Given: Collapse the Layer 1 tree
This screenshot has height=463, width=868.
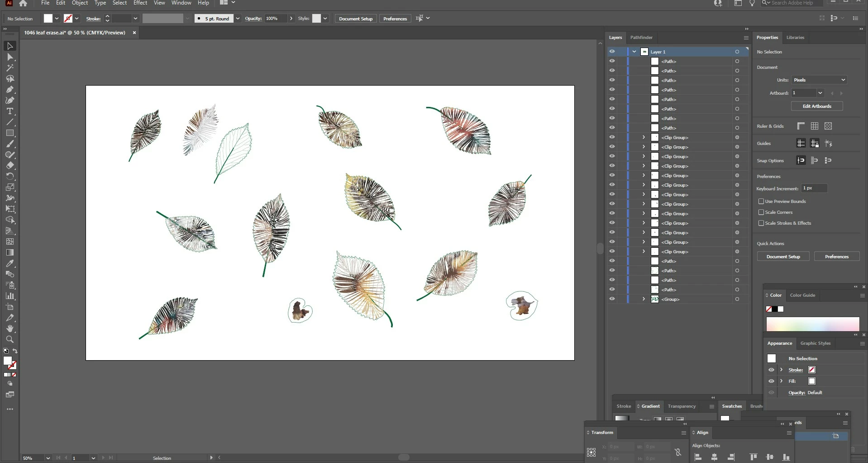Looking at the screenshot, I should tap(634, 52).
